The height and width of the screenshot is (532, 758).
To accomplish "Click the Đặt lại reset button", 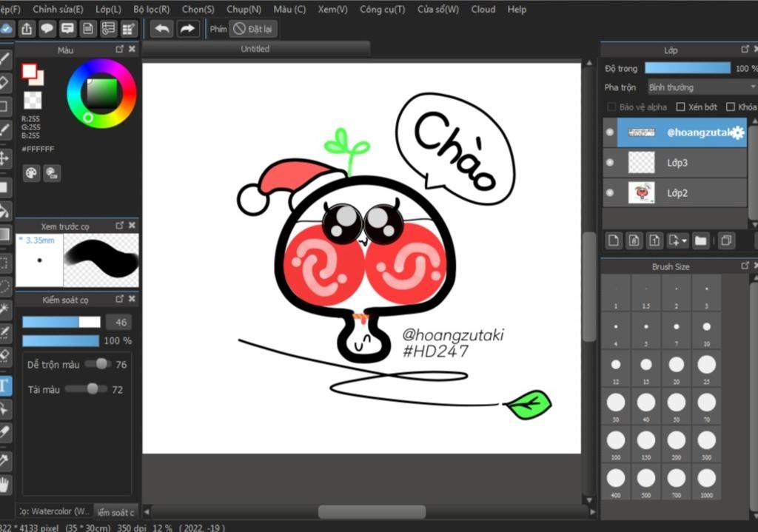I will (x=253, y=29).
